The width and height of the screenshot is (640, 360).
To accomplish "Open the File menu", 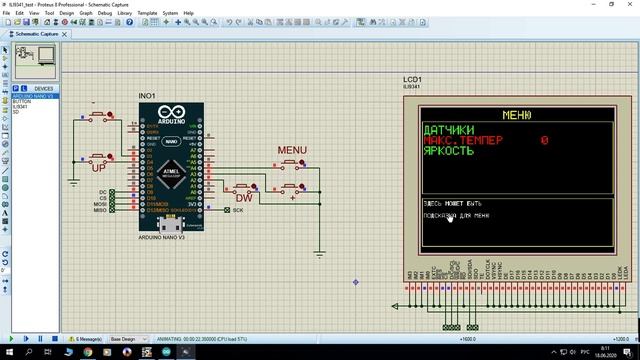I will (x=6, y=13).
